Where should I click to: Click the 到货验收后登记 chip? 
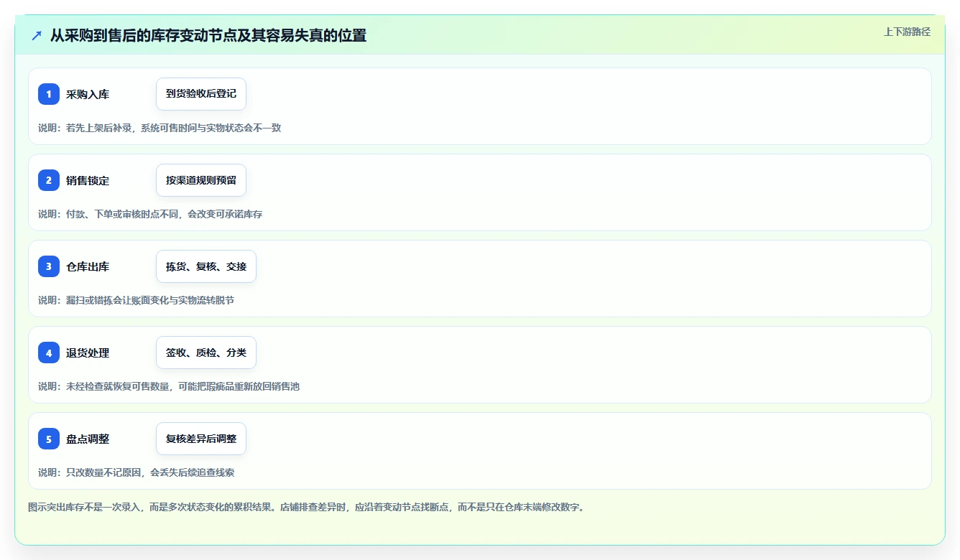click(x=201, y=94)
